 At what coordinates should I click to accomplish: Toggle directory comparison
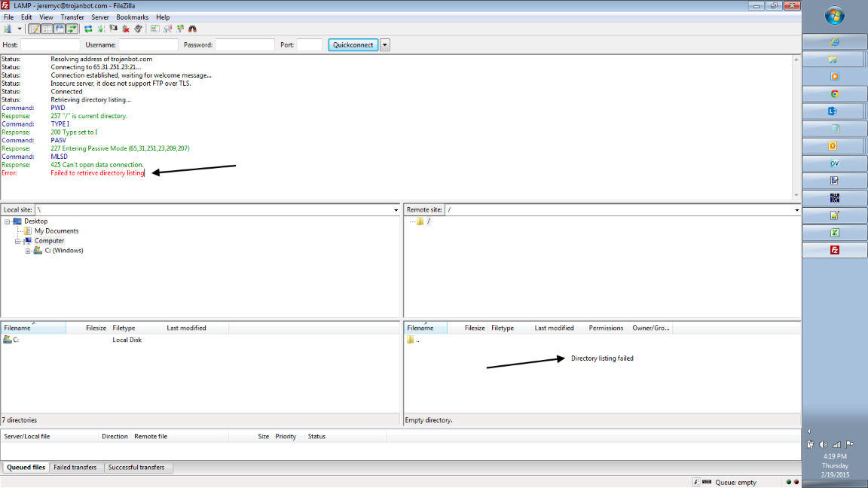point(168,29)
